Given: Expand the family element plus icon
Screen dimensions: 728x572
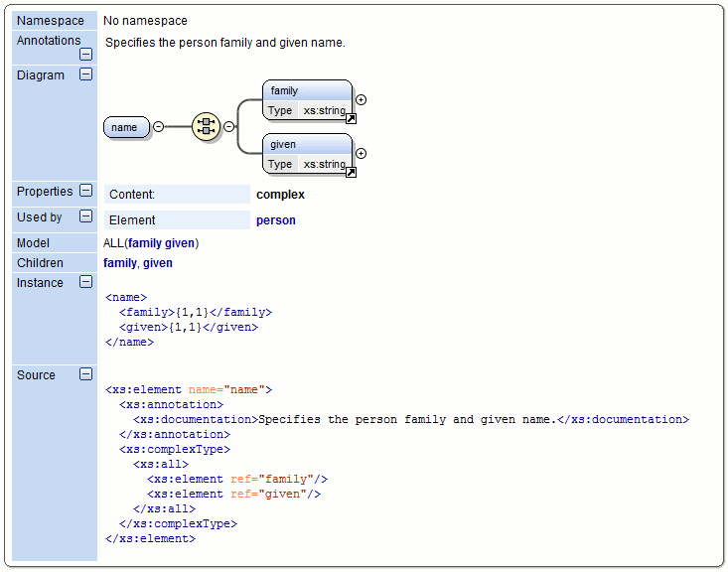Looking at the screenshot, I should pyautogui.click(x=362, y=99).
